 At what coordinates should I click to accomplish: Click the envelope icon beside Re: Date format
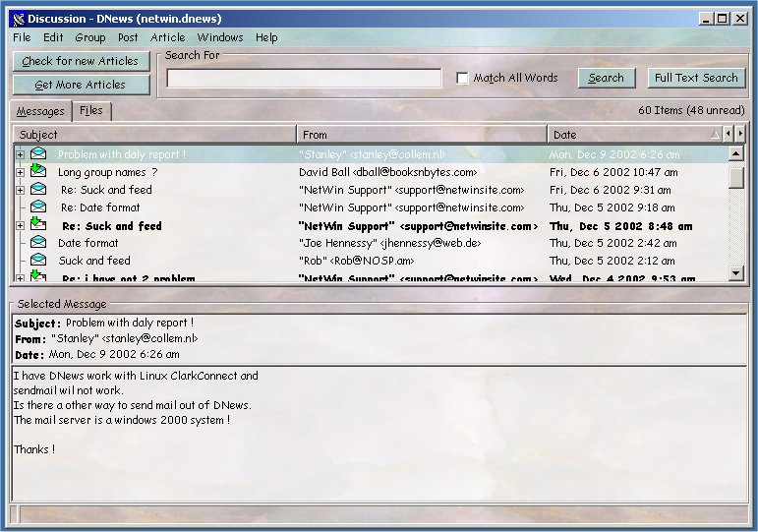tap(38, 207)
